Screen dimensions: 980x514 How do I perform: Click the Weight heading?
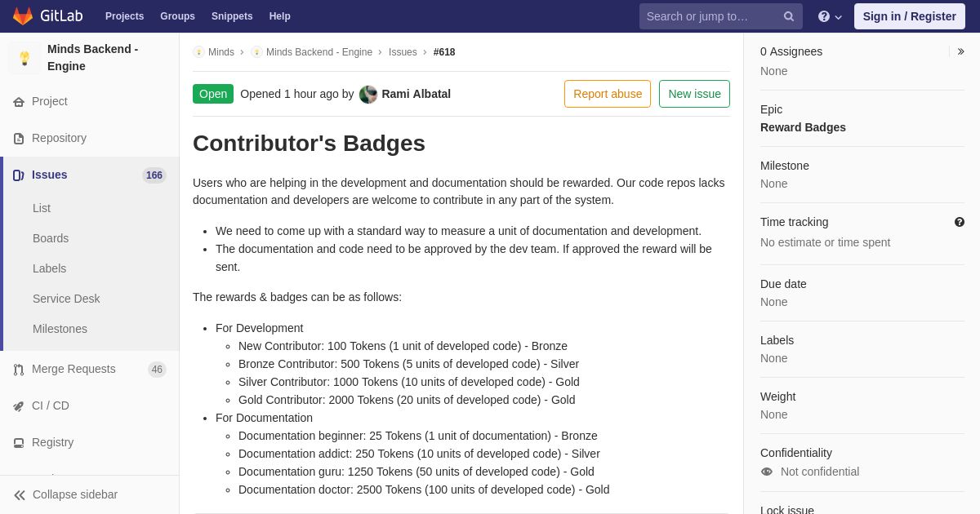(777, 397)
